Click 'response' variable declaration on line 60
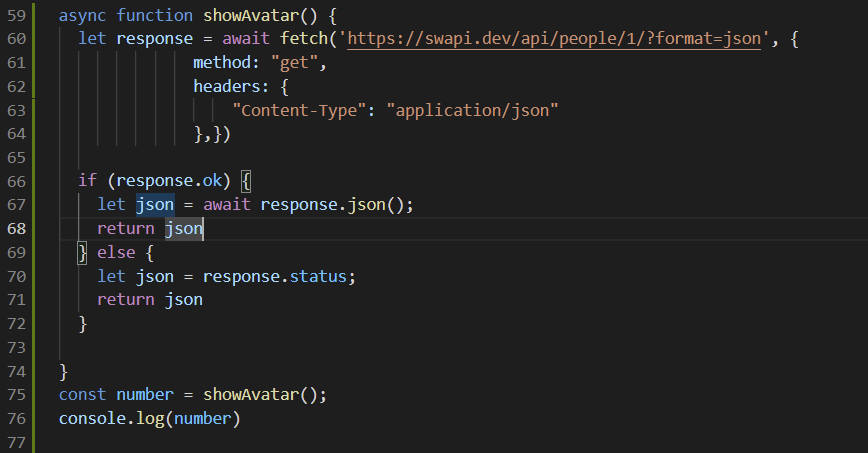 pyautogui.click(x=154, y=39)
